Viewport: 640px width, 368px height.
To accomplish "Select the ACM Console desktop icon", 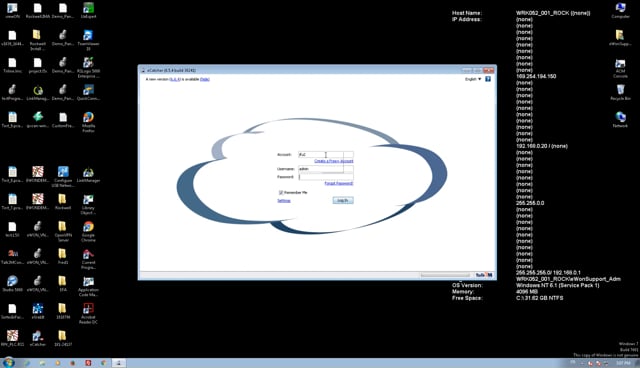I will 620,68.
